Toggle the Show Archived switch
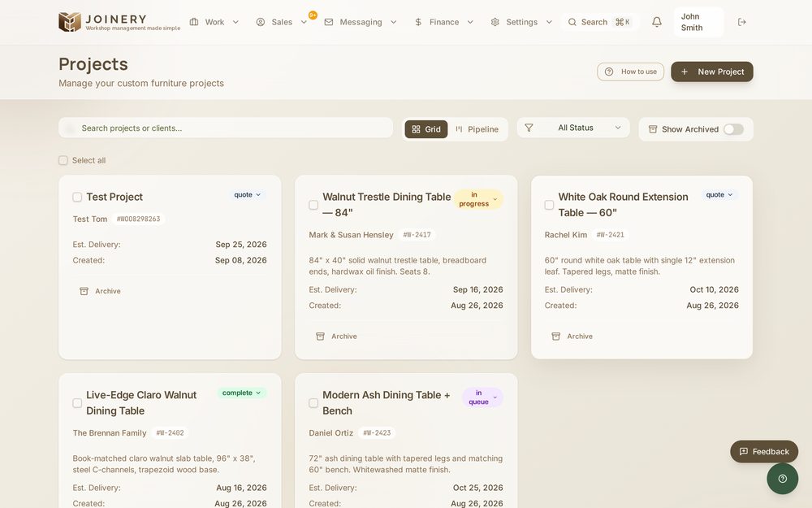This screenshot has height=508, width=812. point(733,129)
